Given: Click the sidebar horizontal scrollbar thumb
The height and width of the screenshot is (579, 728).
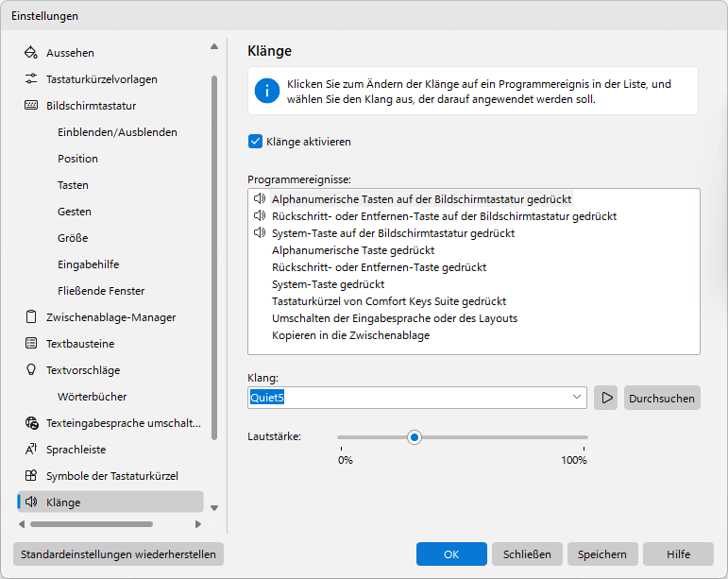Looking at the screenshot, I should click(92, 524).
